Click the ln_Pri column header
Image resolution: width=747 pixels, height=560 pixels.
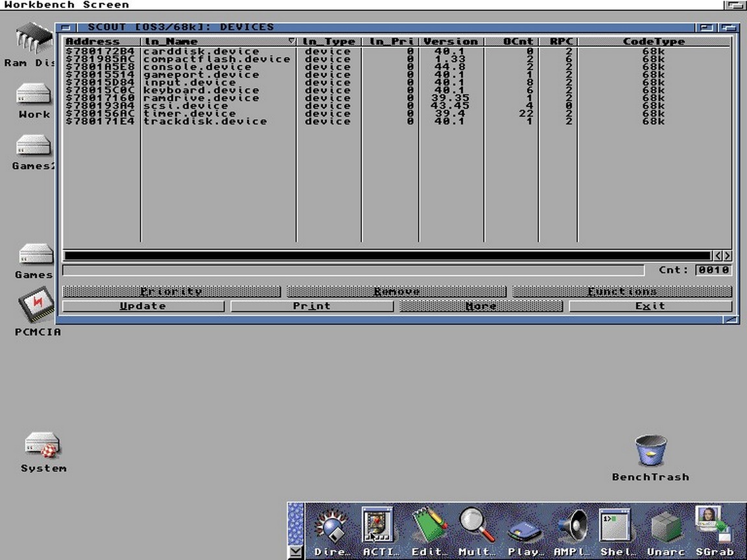390,41
